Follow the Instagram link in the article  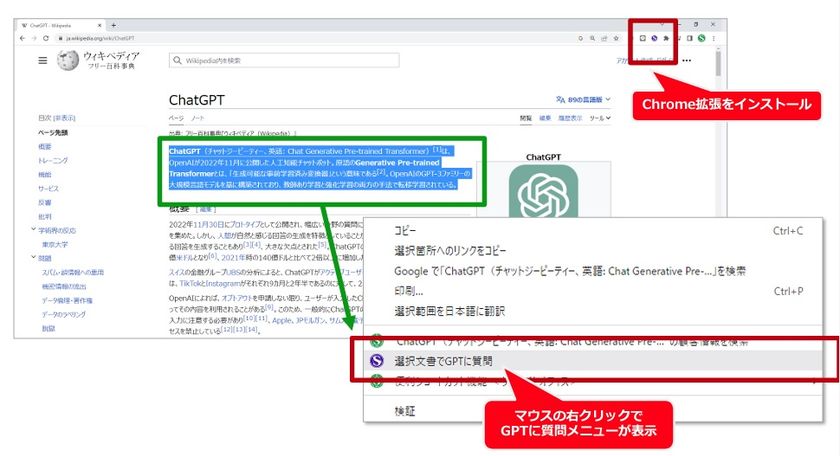pos(223,283)
